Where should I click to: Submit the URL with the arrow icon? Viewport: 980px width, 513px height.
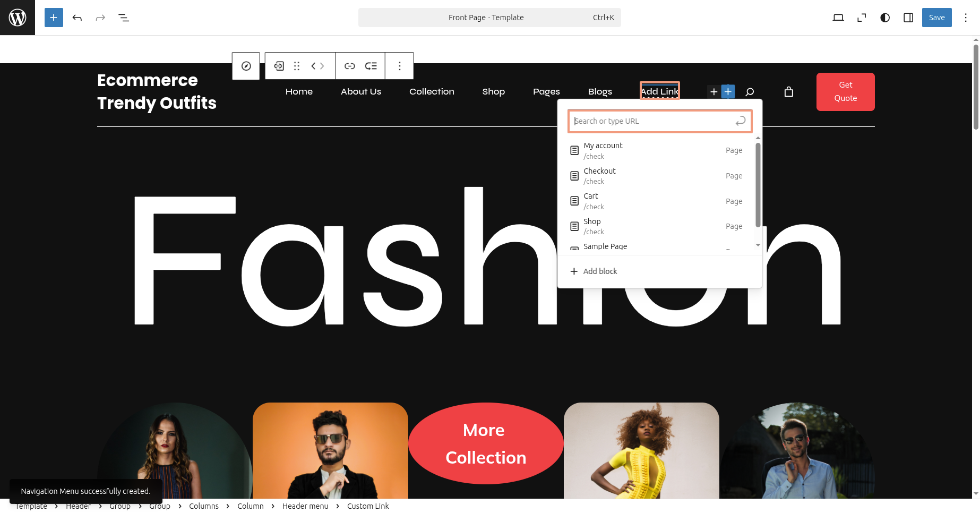point(741,121)
